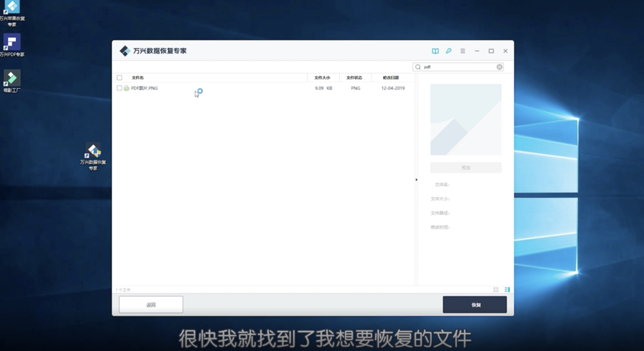644x351 pixels.
Task: Click the 12-04-2019 date cell
Action: point(393,88)
